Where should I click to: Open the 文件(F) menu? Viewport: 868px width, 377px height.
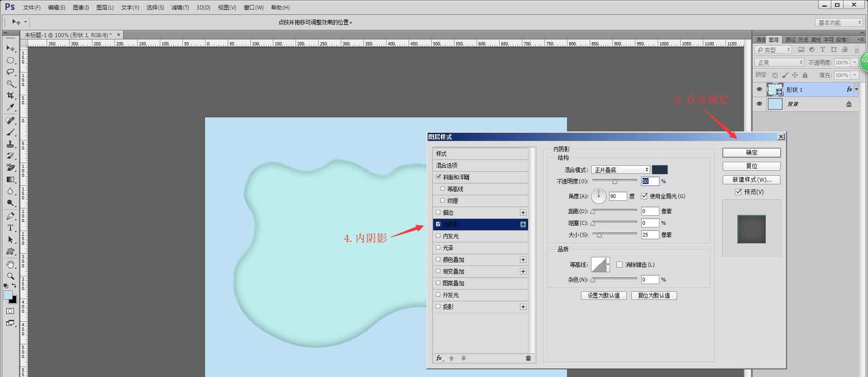(x=32, y=8)
